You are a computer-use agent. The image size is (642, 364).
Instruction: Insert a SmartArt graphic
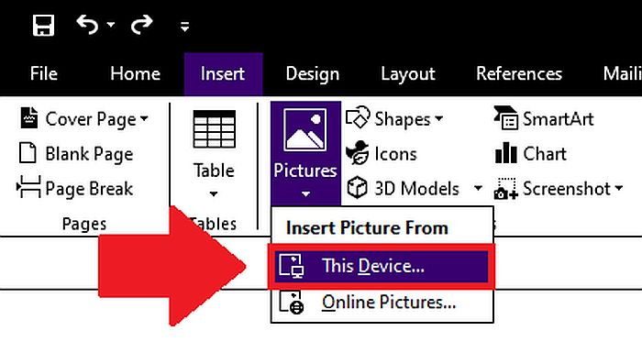point(543,119)
